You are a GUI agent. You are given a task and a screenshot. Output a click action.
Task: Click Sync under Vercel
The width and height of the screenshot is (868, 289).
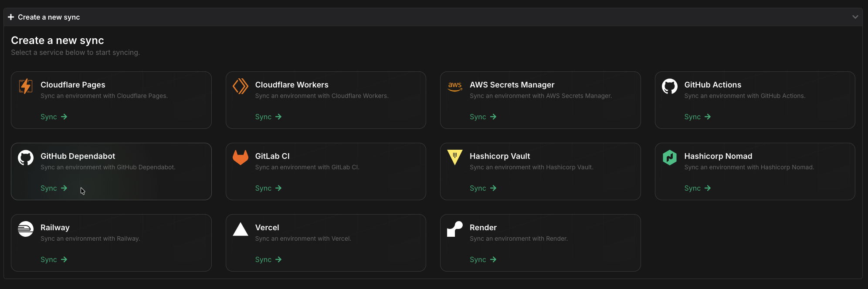(x=268, y=259)
